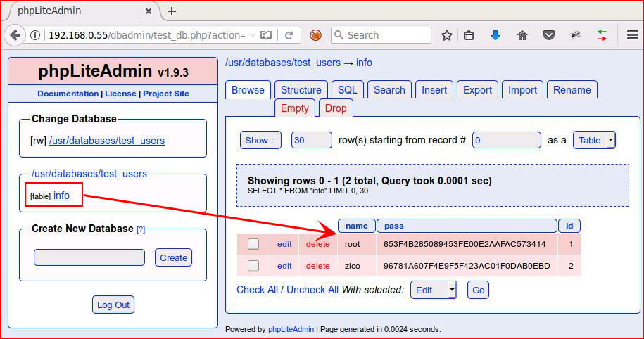Open Pocket shield icon
This screenshot has height=339, width=644.
549,35
